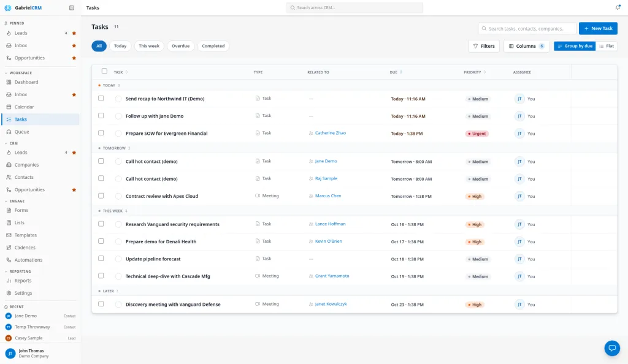Click the Automations icon in sidebar
Screen dimensions: 628x364
pyautogui.click(x=9, y=260)
